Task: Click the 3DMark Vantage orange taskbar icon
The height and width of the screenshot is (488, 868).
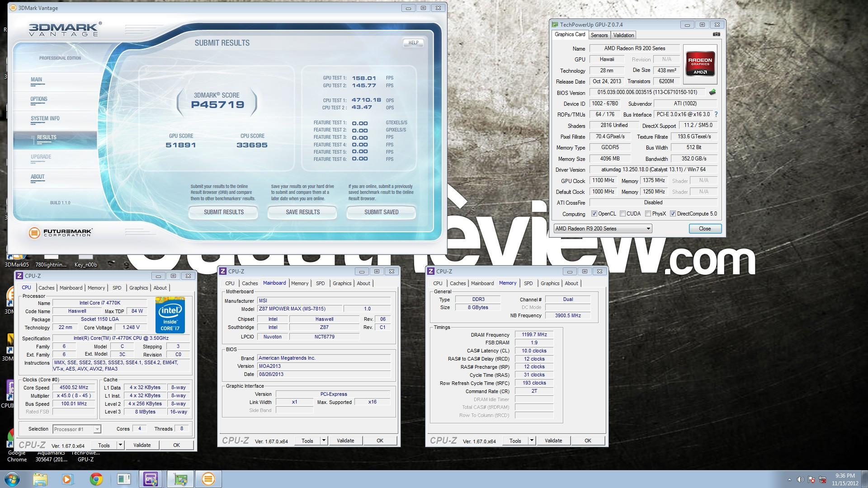Action: point(208,479)
